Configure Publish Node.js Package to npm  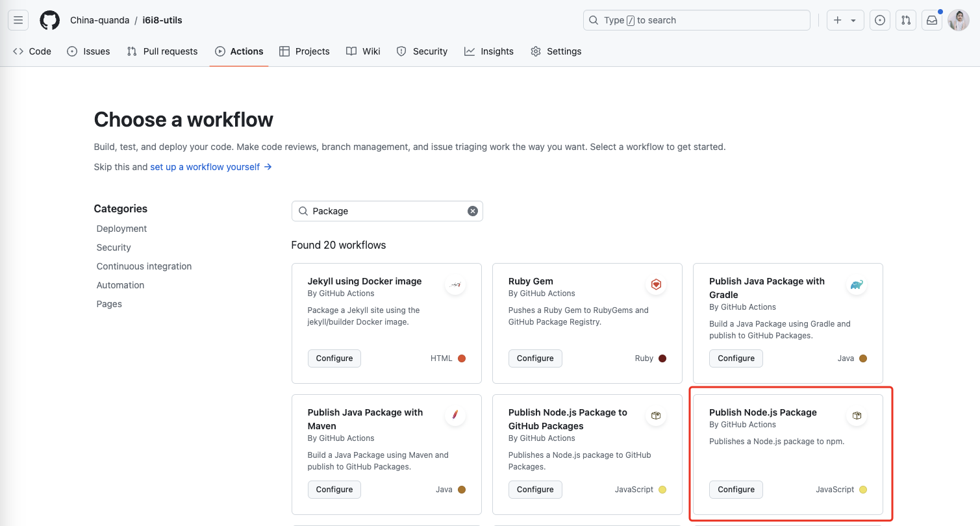tap(736, 490)
